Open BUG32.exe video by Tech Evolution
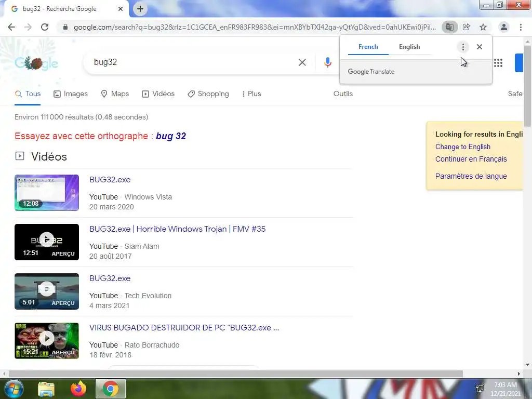Image resolution: width=532 pixels, height=399 pixels. [110, 278]
